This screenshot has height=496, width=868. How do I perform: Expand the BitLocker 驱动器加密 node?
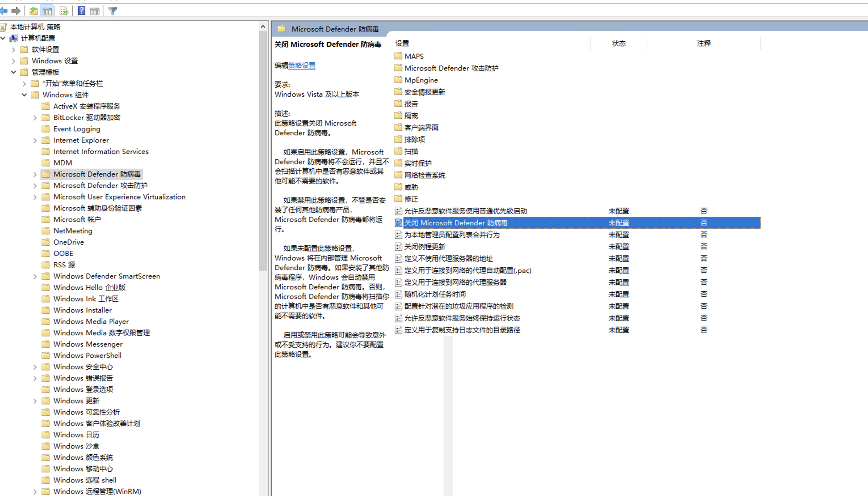(x=35, y=118)
